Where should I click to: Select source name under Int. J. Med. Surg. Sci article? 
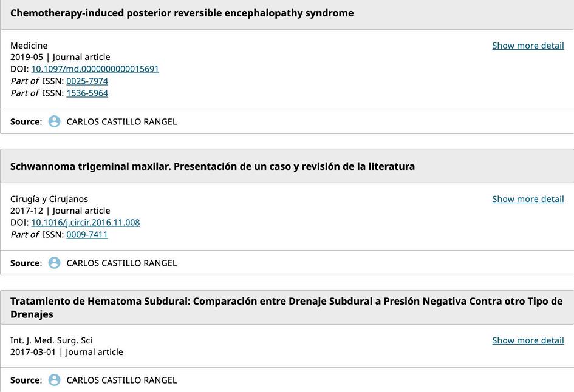point(121,380)
